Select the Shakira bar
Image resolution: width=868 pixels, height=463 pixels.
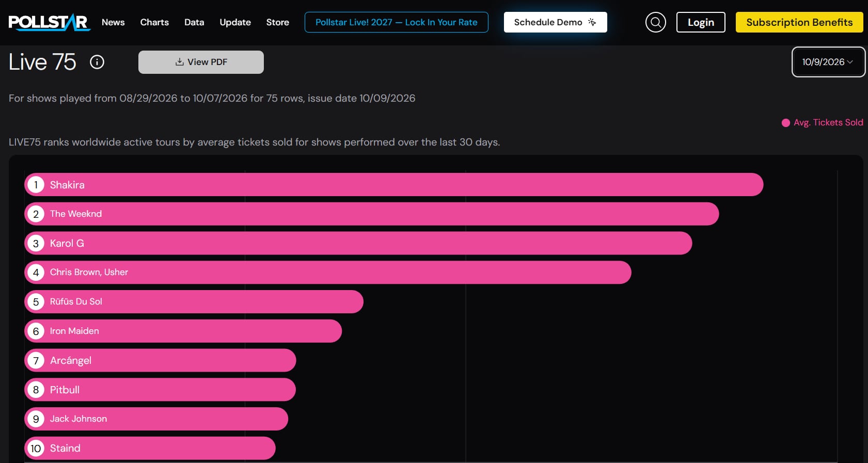(x=394, y=184)
